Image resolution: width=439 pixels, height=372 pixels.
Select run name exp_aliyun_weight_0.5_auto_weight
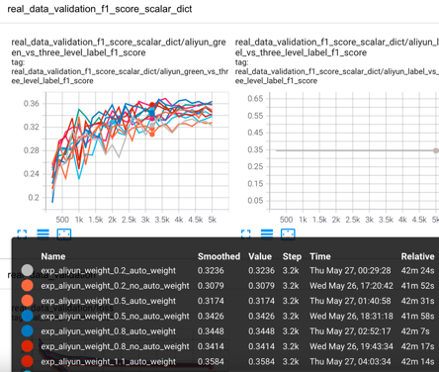point(108,301)
